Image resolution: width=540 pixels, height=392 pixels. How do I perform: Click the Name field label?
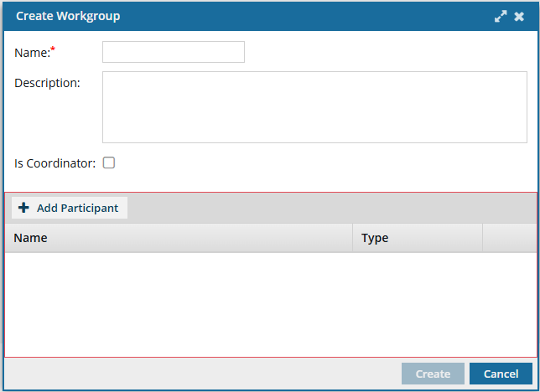click(32, 53)
